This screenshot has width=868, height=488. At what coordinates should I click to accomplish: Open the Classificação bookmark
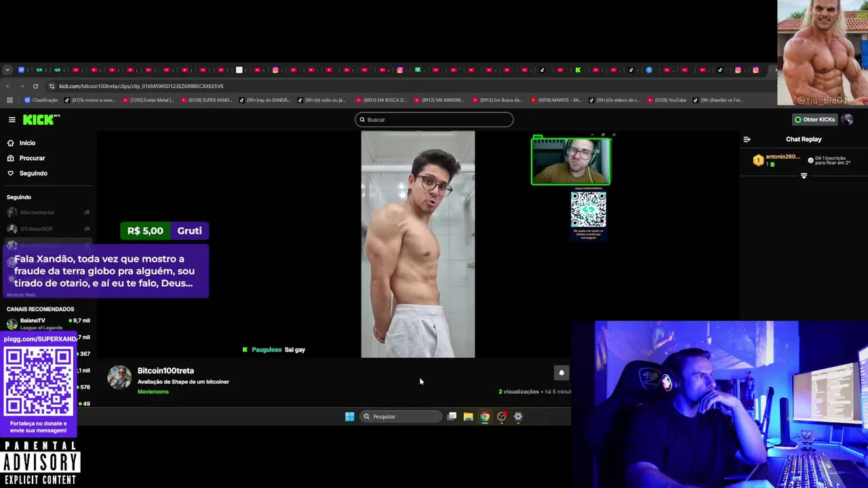point(41,100)
